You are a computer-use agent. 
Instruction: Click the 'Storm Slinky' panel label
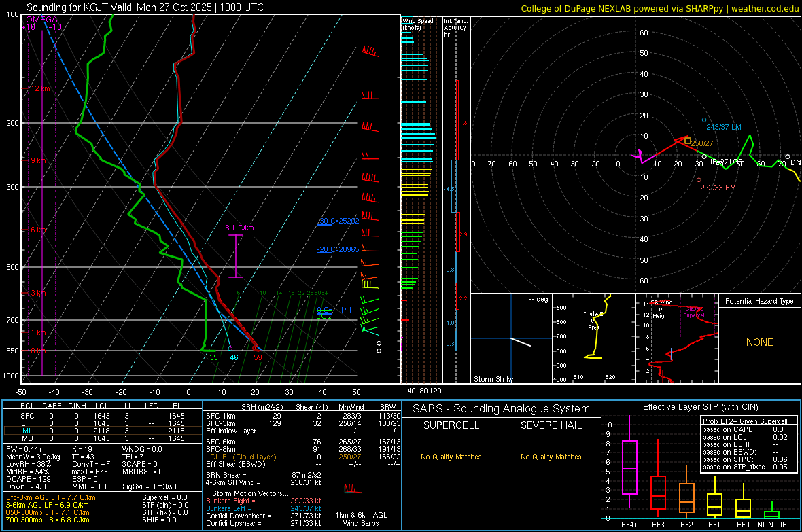point(493,379)
